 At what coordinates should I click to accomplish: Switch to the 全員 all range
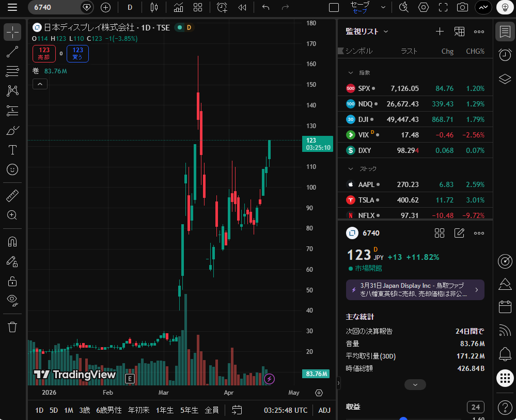[212, 410]
